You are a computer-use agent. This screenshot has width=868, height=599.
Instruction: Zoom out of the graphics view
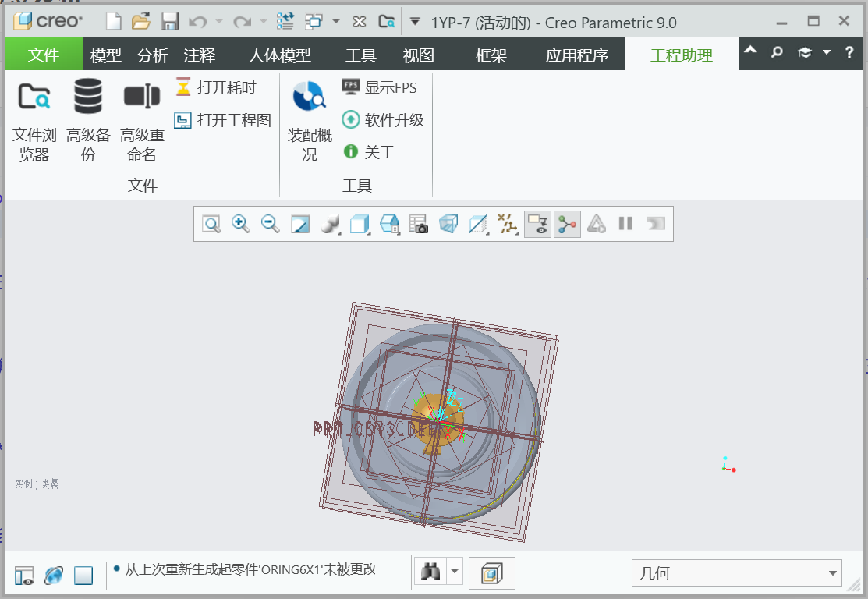271,224
